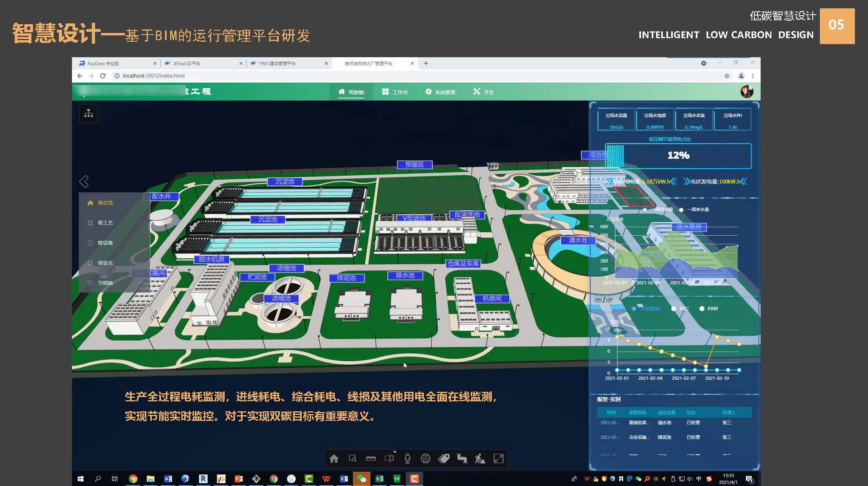Click the user avatar in header
This screenshot has width=868, height=486.
747,91
